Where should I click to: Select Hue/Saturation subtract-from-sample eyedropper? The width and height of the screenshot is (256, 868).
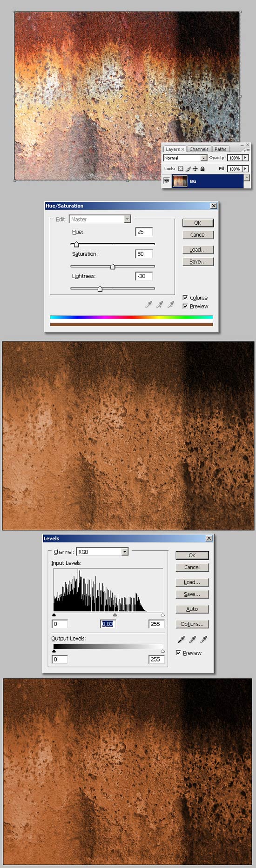pyautogui.click(x=171, y=304)
